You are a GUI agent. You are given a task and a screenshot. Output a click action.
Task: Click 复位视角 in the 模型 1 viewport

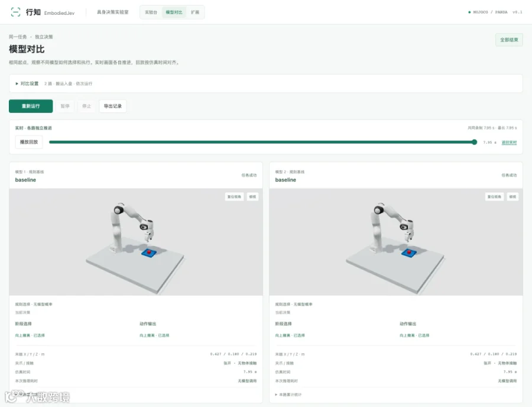pyautogui.click(x=234, y=197)
